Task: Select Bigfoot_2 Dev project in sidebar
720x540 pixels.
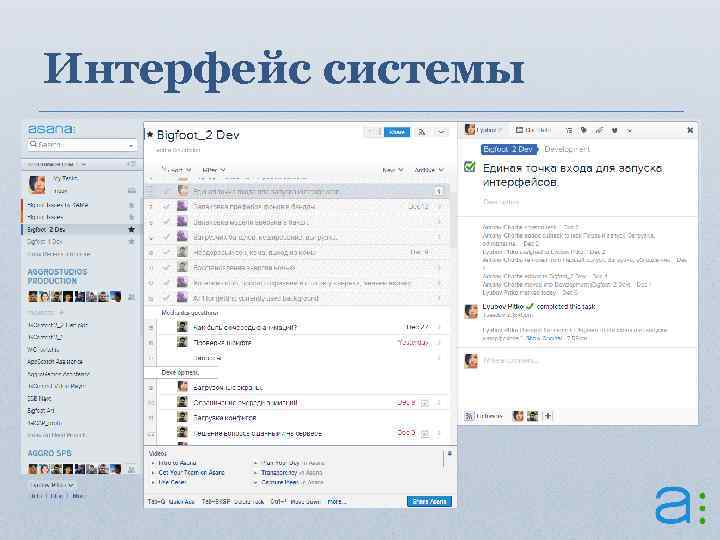Action: click(46, 229)
